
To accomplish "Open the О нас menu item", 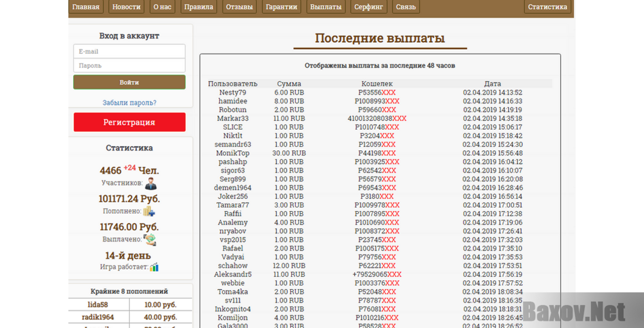I will 162,7.
